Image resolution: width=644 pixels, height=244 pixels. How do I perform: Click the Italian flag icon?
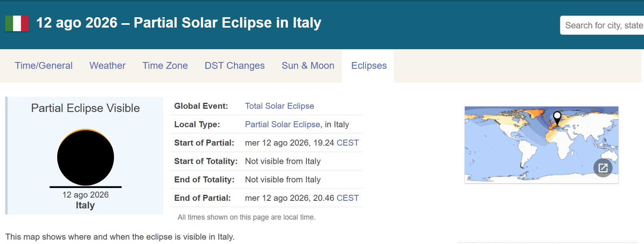(x=17, y=23)
